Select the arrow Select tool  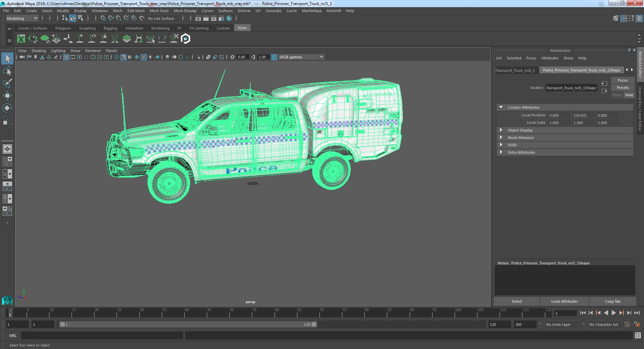pyautogui.click(x=7, y=58)
